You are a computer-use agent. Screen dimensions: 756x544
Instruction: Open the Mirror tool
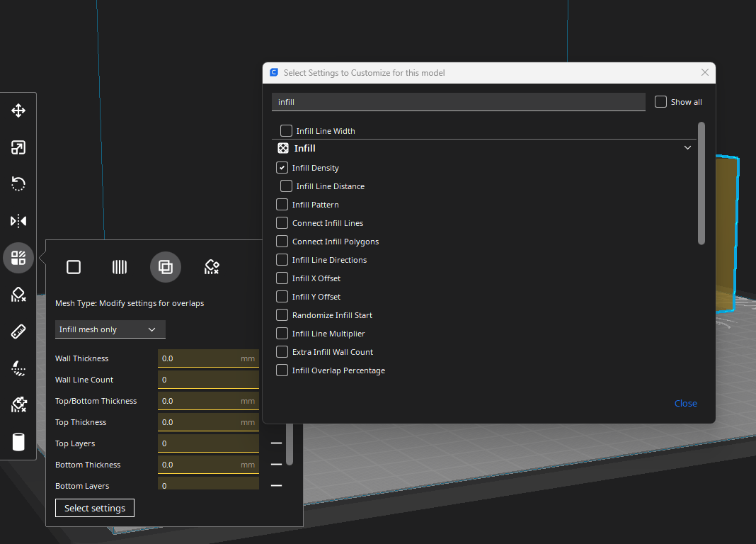[x=18, y=221]
